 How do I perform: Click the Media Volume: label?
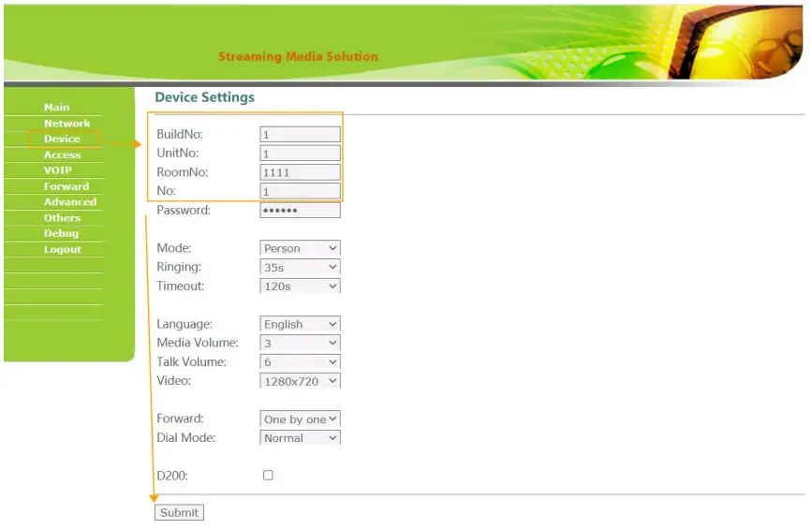pyautogui.click(x=198, y=343)
